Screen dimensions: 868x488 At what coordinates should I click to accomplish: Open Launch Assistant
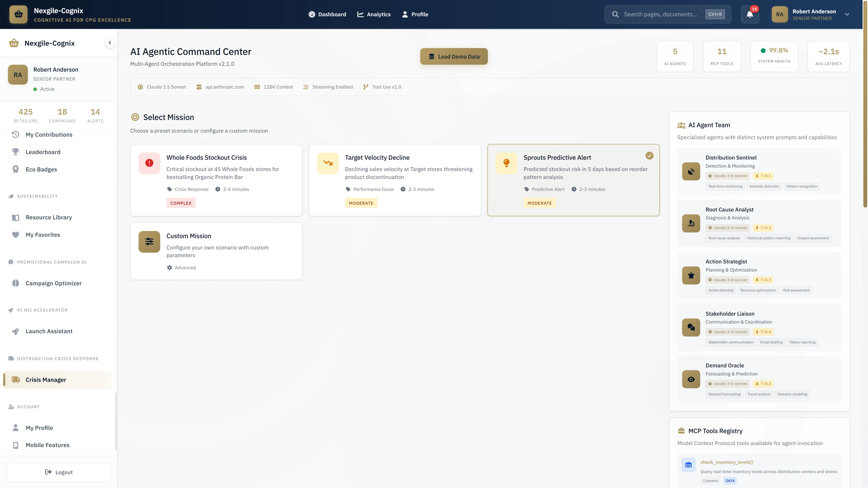(49, 331)
